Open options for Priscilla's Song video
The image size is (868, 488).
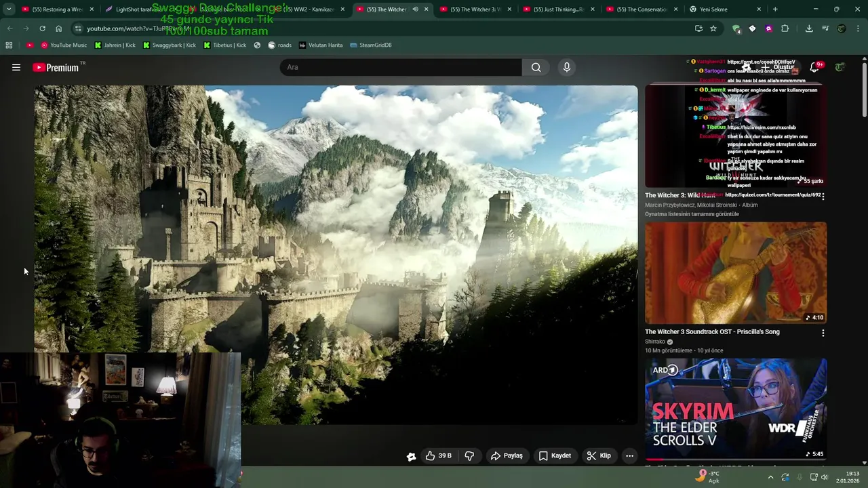point(823,333)
